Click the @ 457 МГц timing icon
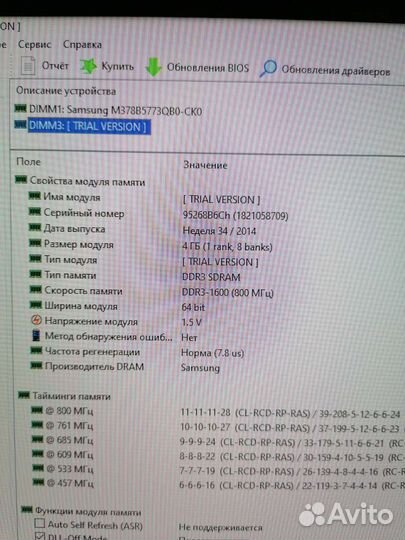Screen dimensions: 405x540 tap(38, 482)
